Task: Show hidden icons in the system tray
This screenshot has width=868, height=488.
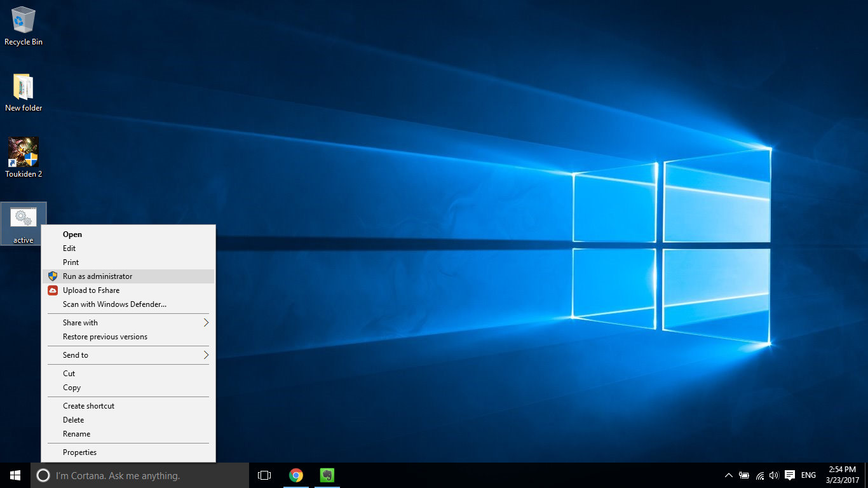Action: tap(728, 475)
